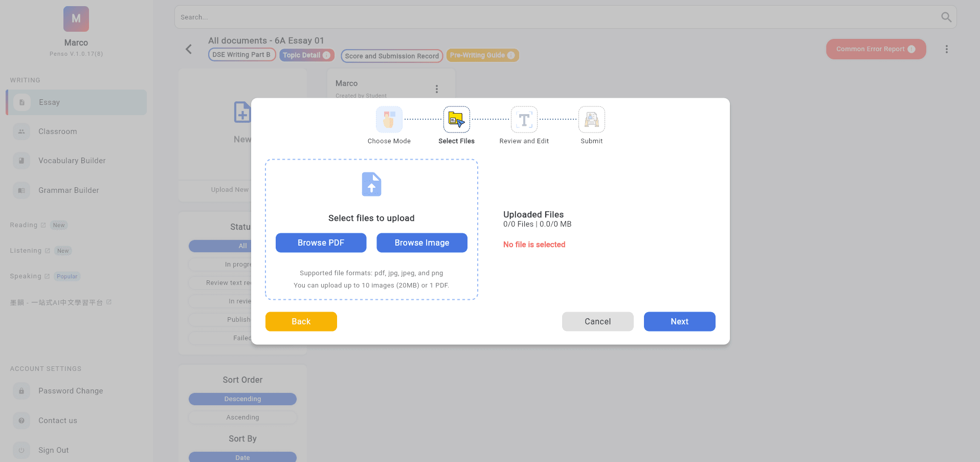Click the upload file icon in dropzone
The height and width of the screenshot is (462, 980).
[371, 184]
